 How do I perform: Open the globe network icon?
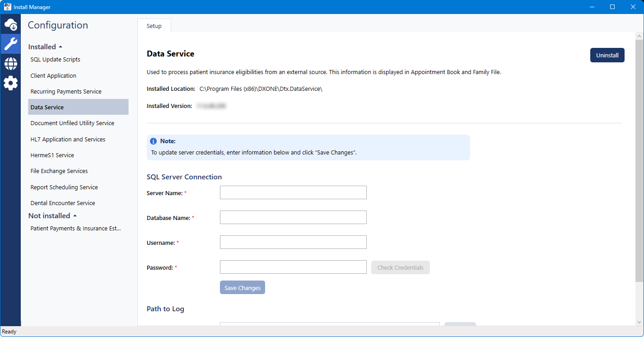pos(10,64)
